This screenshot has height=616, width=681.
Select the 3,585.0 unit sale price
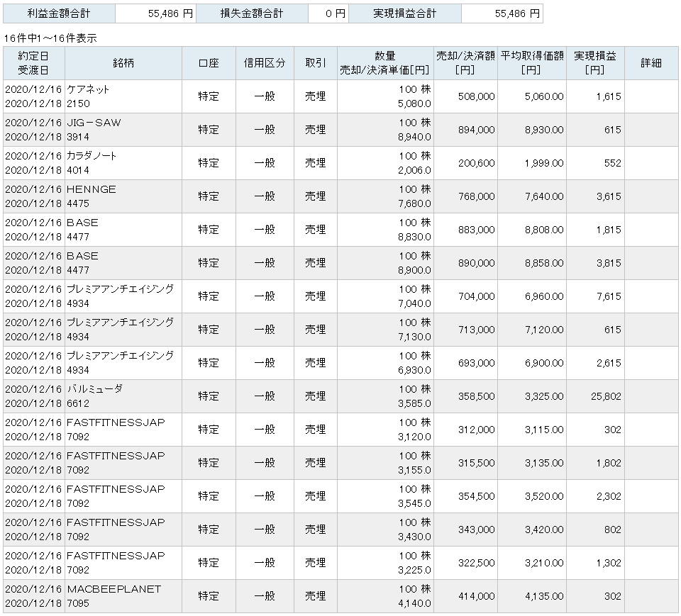click(x=414, y=403)
